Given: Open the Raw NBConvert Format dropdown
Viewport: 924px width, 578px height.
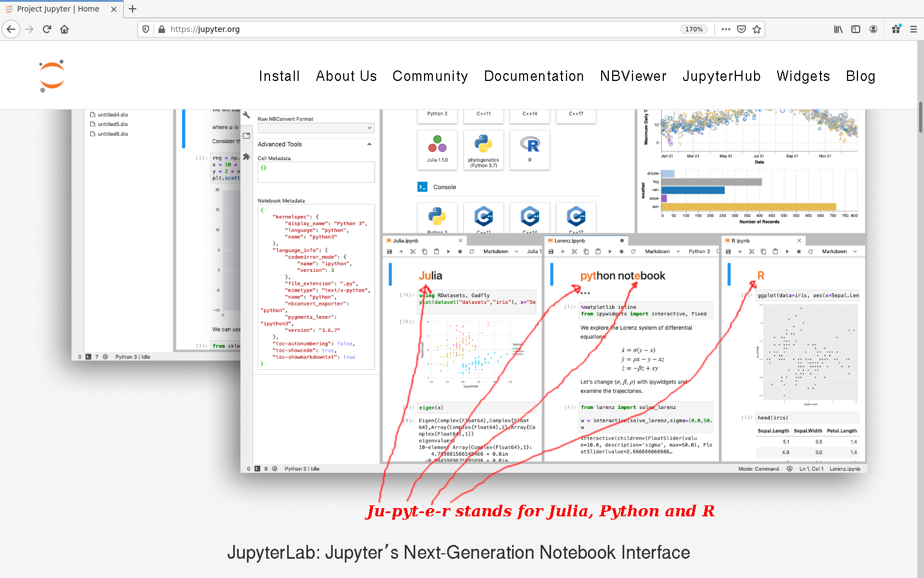Looking at the screenshot, I should click(316, 128).
